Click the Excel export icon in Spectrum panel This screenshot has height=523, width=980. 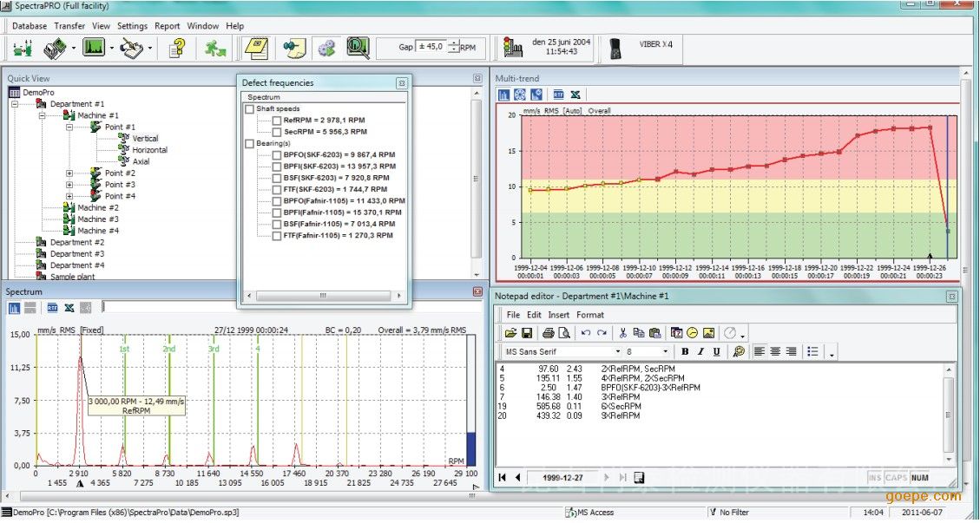(69, 307)
